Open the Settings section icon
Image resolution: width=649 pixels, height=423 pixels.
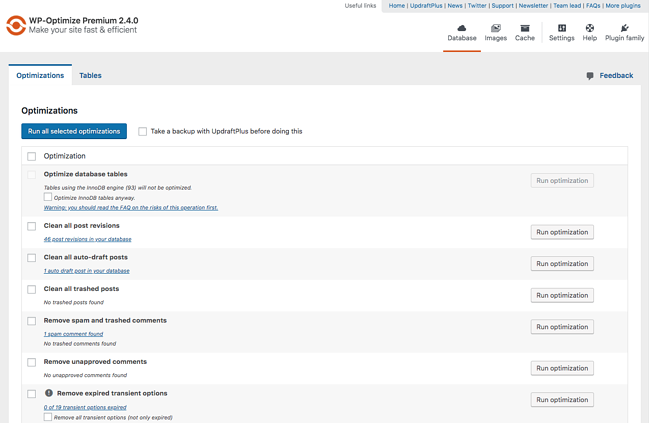pyautogui.click(x=562, y=28)
